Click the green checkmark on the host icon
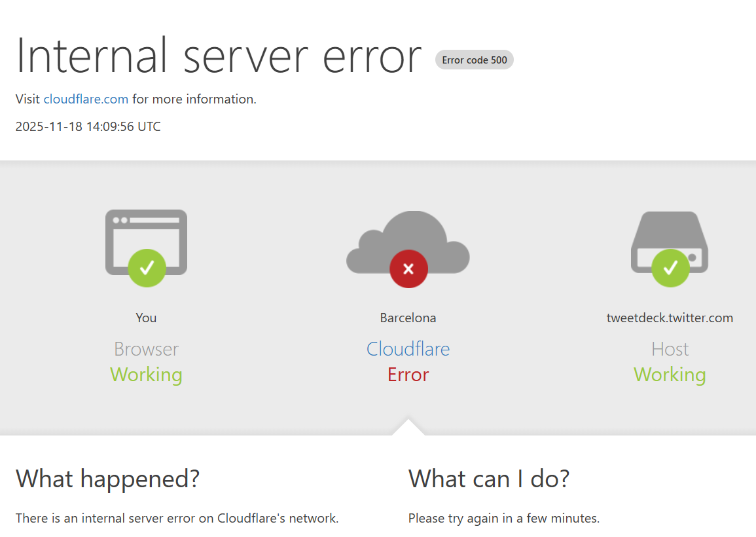 [670, 268]
